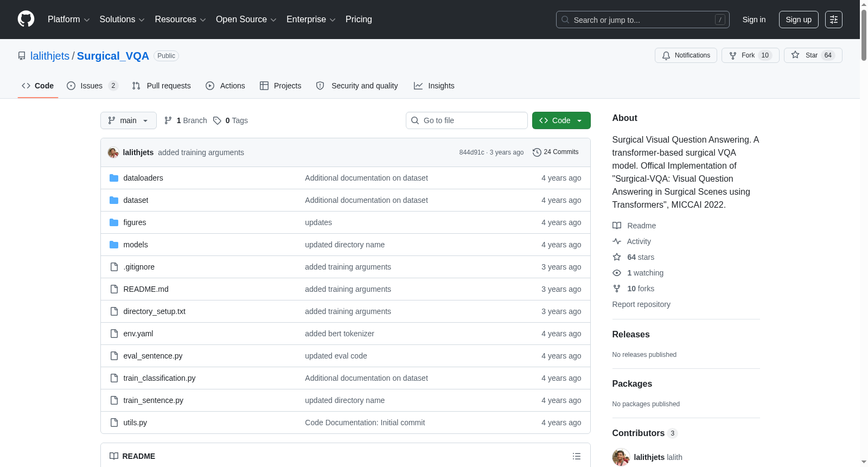
Task: Click the tag icon next to Tags
Action: (x=217, y=120)
